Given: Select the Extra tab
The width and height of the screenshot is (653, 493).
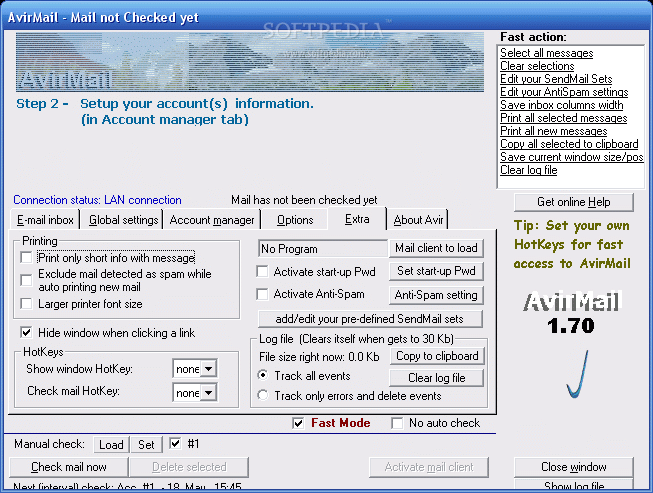Looking at the screenshot, I should 357,219.
